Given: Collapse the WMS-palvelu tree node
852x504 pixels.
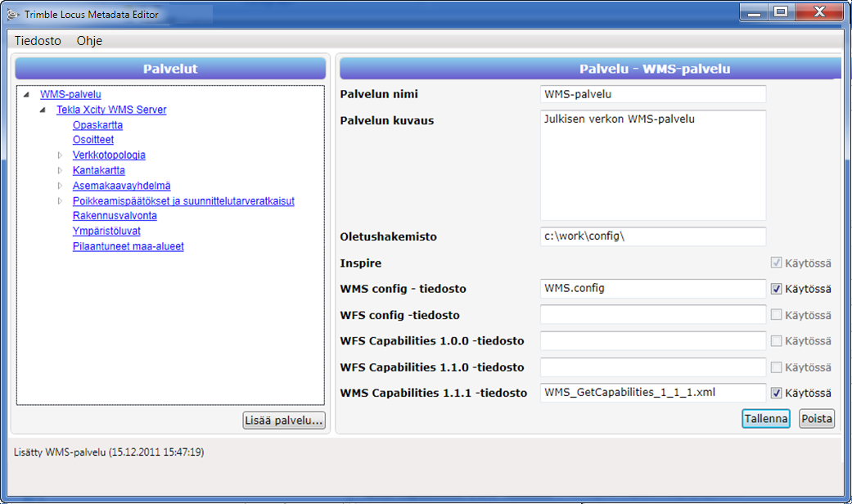Looking at the screenshot, I should tap(26, 95).
